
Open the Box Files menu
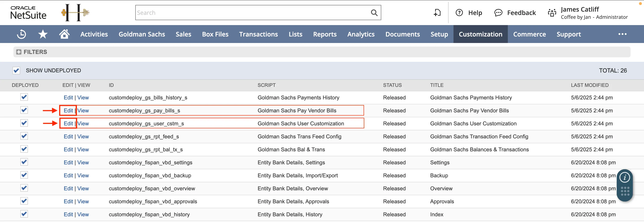pyautogui.click(x=215, y=34)
